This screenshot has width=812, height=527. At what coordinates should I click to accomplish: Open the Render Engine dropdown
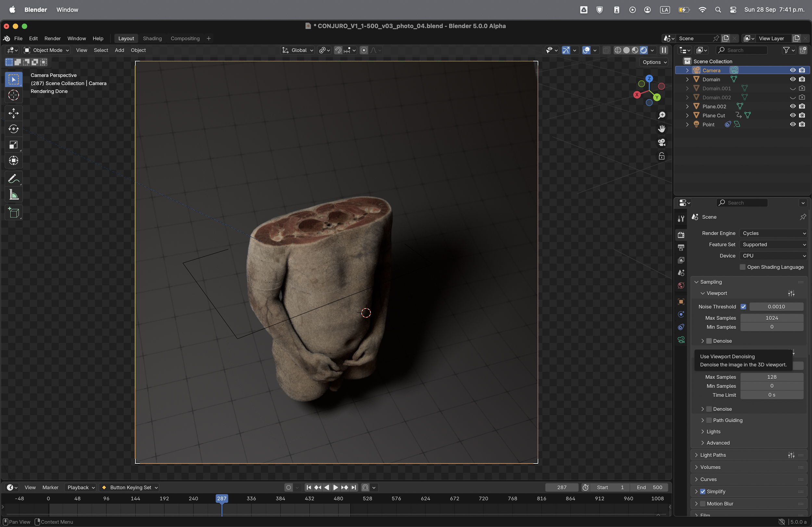point(773,234)
